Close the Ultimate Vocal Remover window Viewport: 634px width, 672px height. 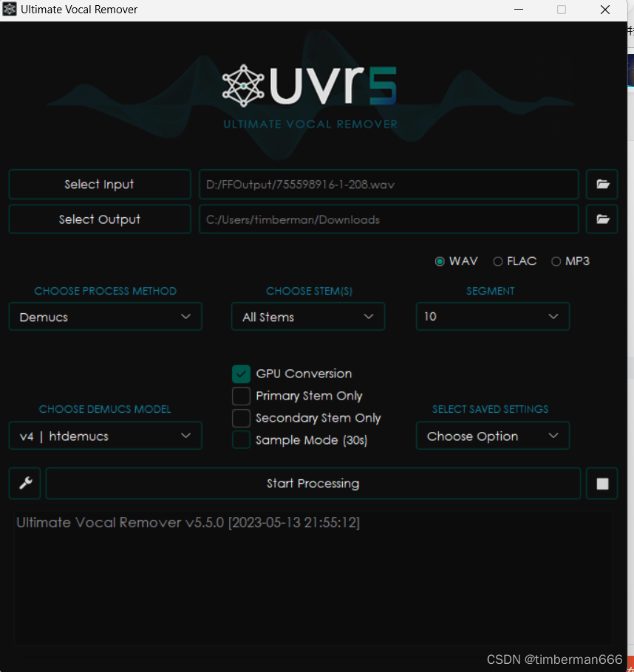coord(605,10)
